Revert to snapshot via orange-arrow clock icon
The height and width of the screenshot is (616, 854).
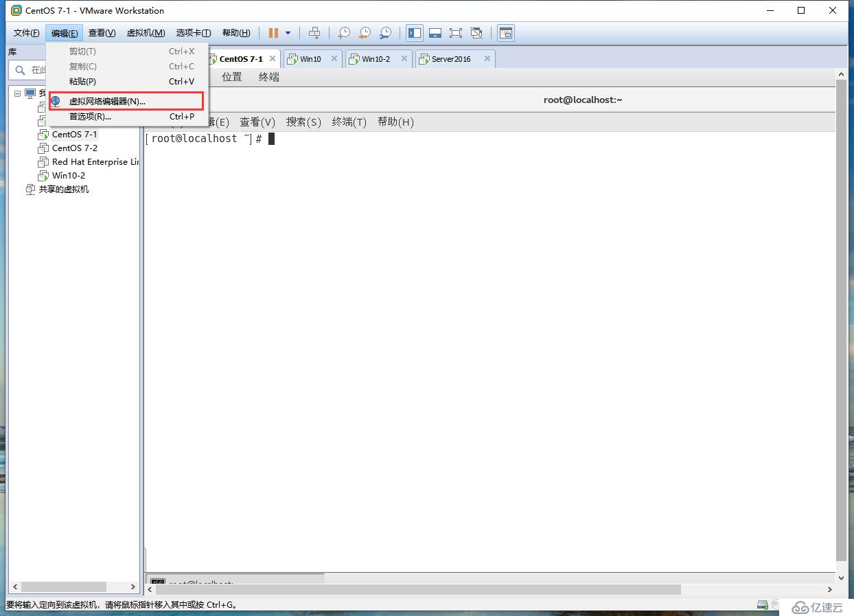(x=365, y=33)
